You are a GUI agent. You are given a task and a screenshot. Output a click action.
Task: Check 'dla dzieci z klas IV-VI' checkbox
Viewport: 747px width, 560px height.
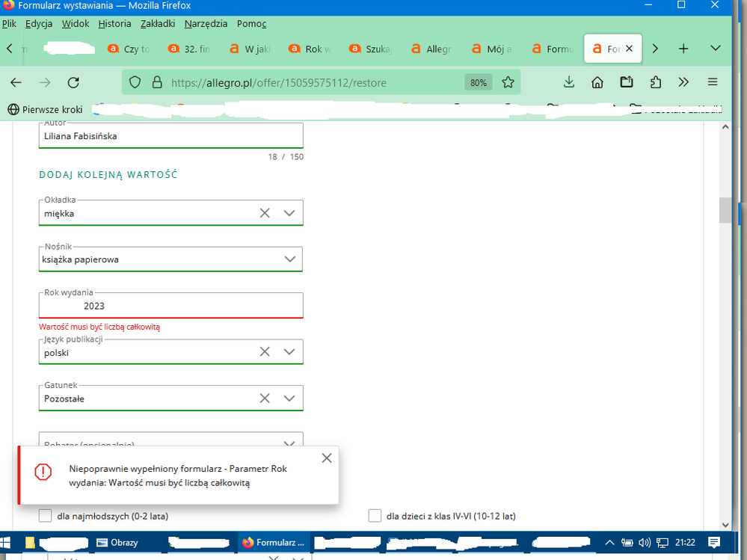point(375,516)
